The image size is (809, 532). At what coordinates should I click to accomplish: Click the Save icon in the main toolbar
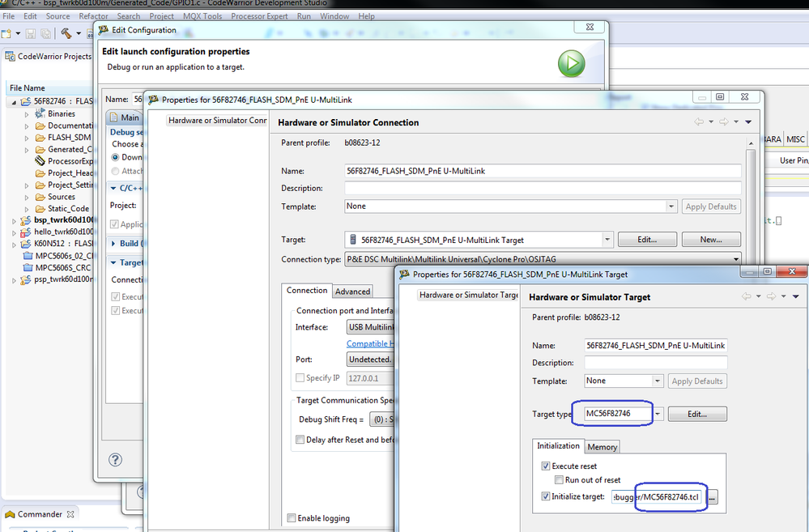[x=31, y=33]
